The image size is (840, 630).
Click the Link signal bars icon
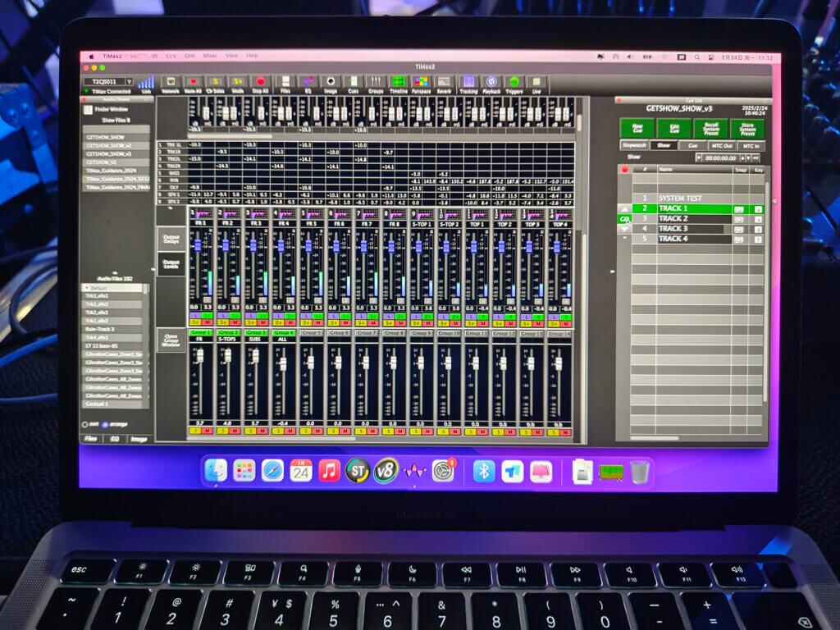[x=146, y=82]
